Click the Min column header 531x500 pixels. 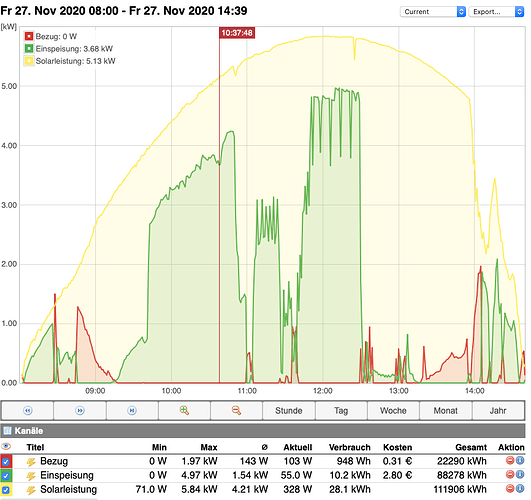click(x=159, y=447)
